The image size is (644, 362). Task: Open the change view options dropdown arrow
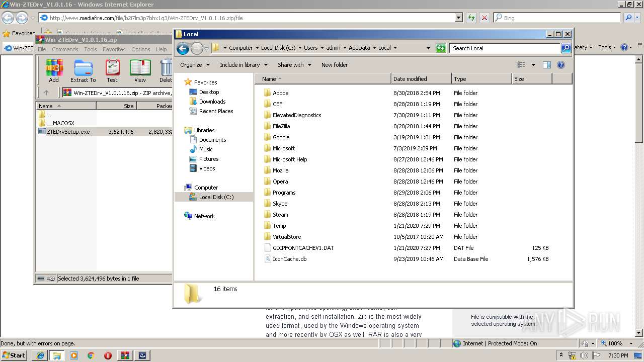coord(533,65)
